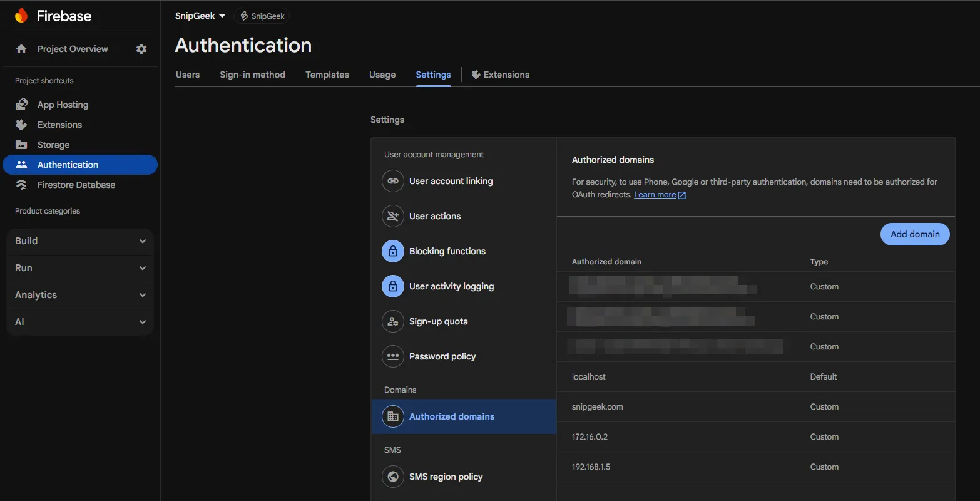
Task: Switch to the Sign-in method tab
Action: (x=252, y=74)
